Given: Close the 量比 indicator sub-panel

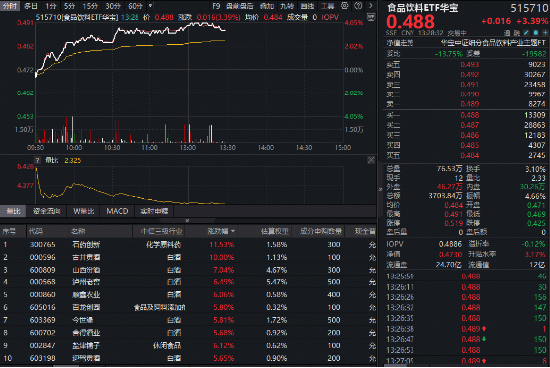Looking at the screenshot, I should click(x=371, y=160).
